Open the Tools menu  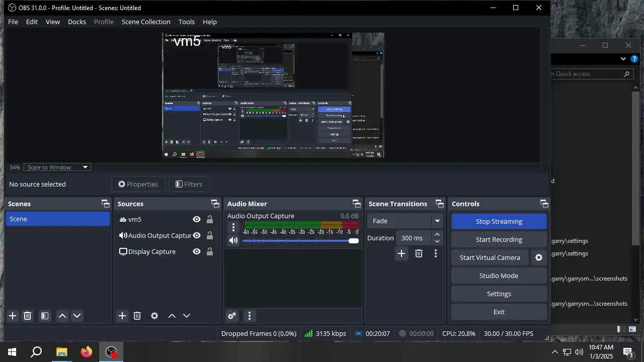pos(186,22)
